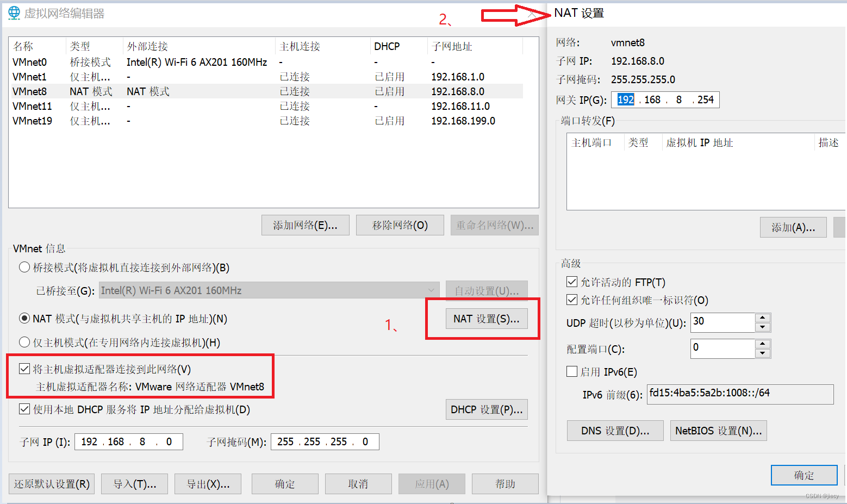Viewport: 847px width, 504px height.
Task: Click the 导入(T)... button
Action: coord(134,484)
